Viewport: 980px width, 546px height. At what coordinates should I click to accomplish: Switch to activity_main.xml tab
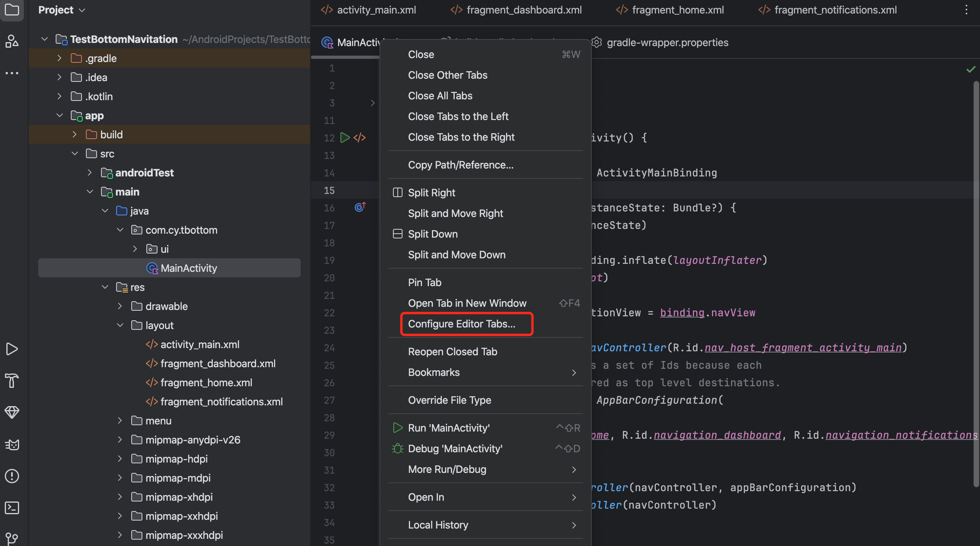(x=368, y=10)
